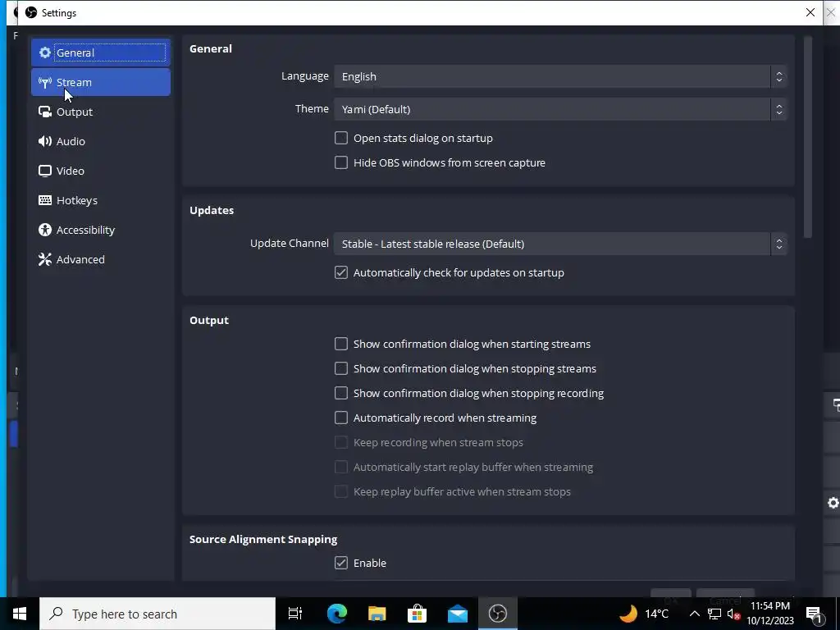
Task: Click the Video monitor icon
Action: click(x=45, y=171)
